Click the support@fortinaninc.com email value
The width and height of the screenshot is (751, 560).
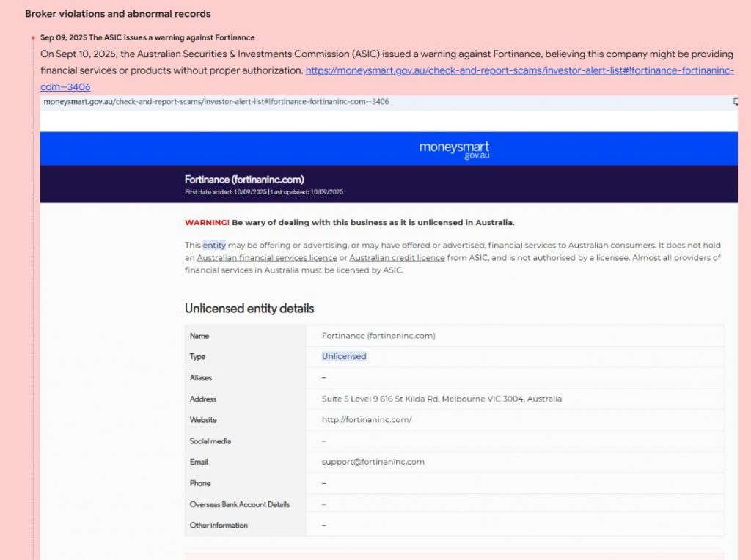373,462
